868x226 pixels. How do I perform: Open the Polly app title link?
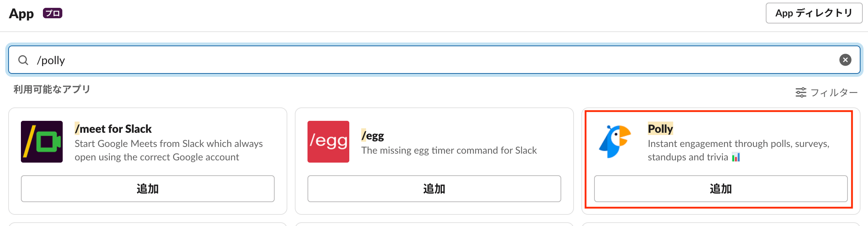click(660, 129)
